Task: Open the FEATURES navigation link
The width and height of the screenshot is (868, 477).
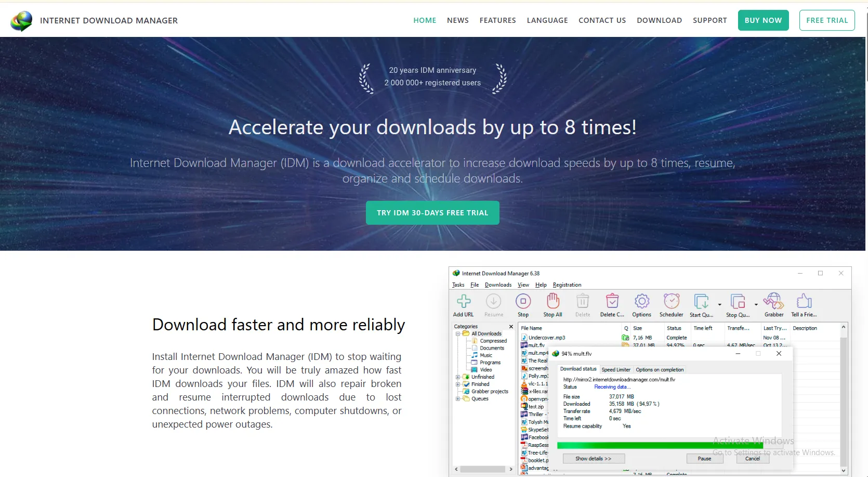Action: click(x=498, y=20)
